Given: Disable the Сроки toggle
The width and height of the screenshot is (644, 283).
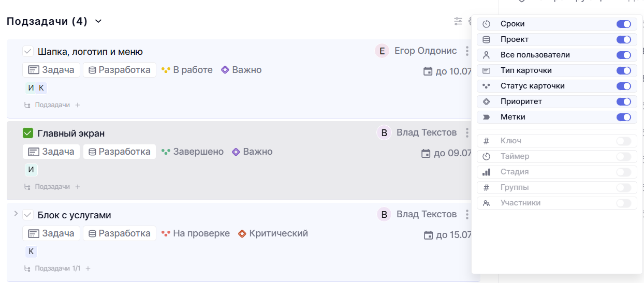Looking at the screenshot, I should (623, 24).
